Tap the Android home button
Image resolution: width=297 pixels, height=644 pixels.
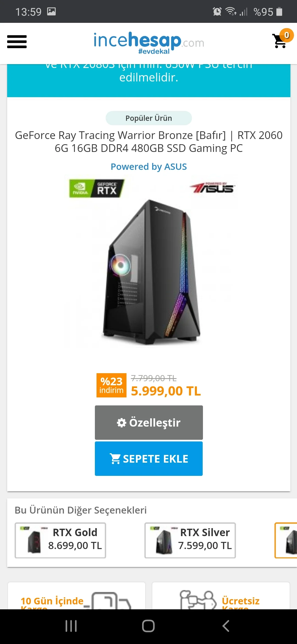coord(148,626)
